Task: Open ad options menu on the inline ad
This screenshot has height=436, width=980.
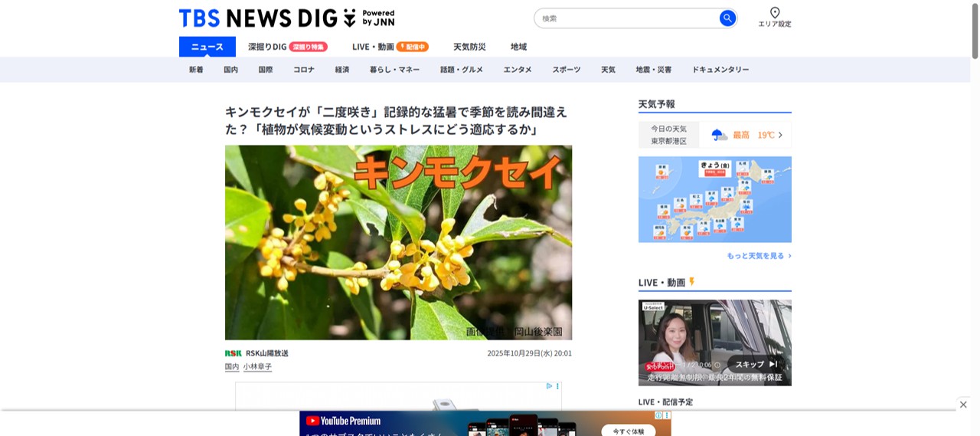Action: tap(557, 386)
